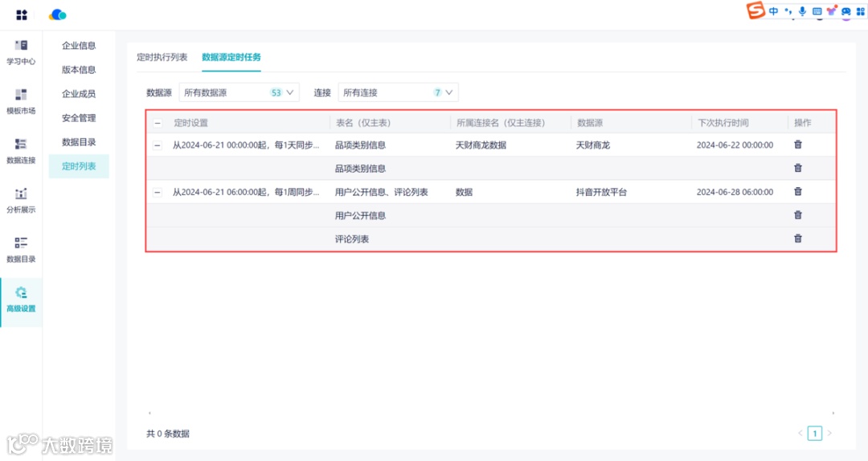Collapse the 每1周同步 task row

158,193
